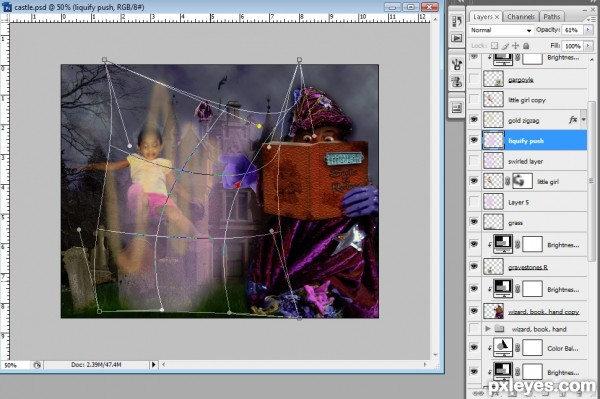Open the status bar Doc info arrow menu
Screen dimensions: 600x399
coord(153,365)
